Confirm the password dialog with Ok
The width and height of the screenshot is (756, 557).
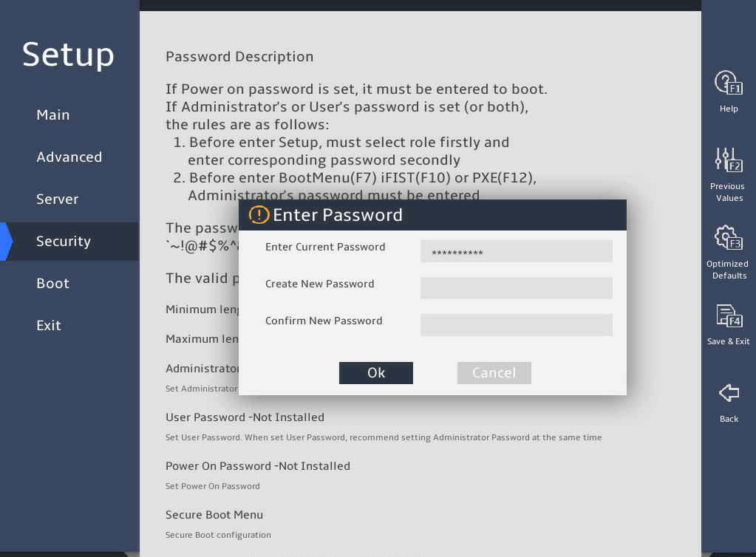376,373
